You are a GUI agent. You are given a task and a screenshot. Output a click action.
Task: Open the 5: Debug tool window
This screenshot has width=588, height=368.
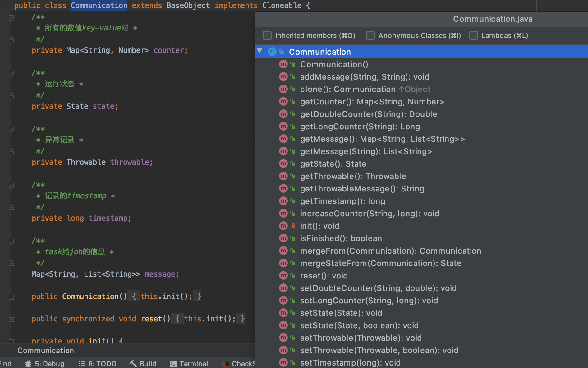point(45,364)
